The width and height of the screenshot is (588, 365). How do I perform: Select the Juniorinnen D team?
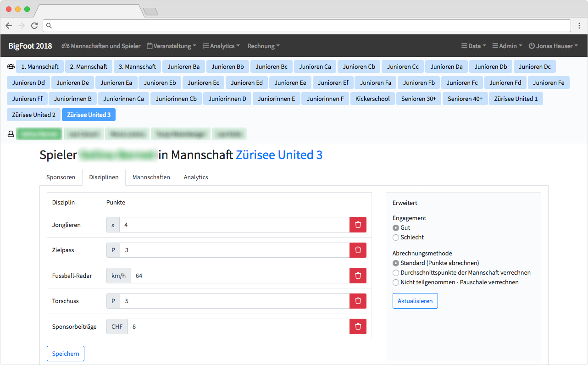[x=227, y=99]
